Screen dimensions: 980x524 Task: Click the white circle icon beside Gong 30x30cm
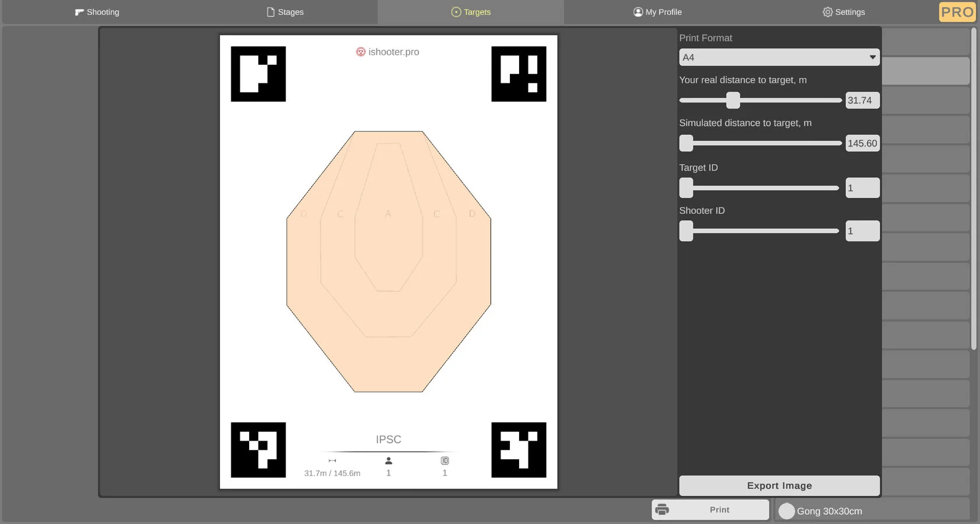tap(786, 511)
